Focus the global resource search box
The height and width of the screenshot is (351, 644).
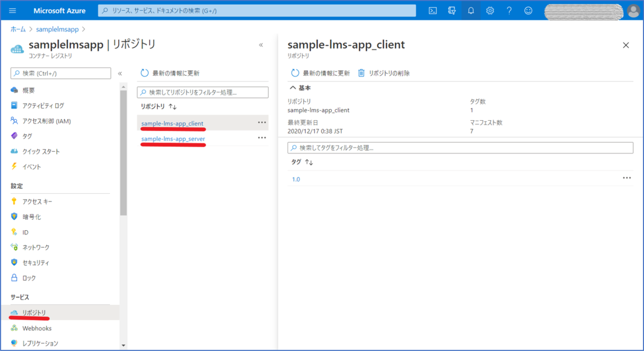[257, 11]
